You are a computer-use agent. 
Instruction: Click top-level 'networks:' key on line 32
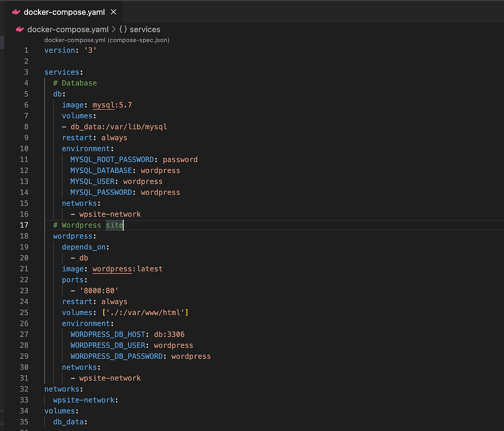63,389
